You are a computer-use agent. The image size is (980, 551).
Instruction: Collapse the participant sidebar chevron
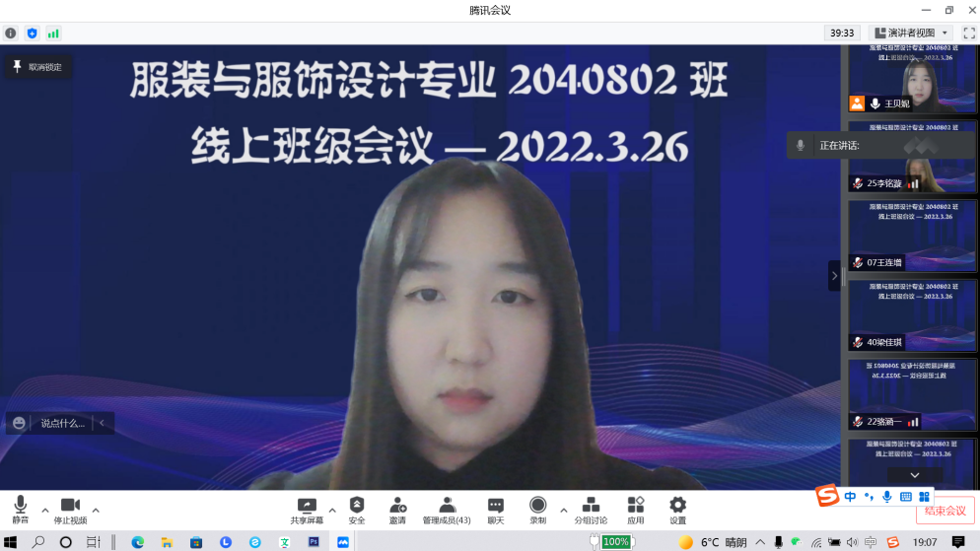(834, 276)
